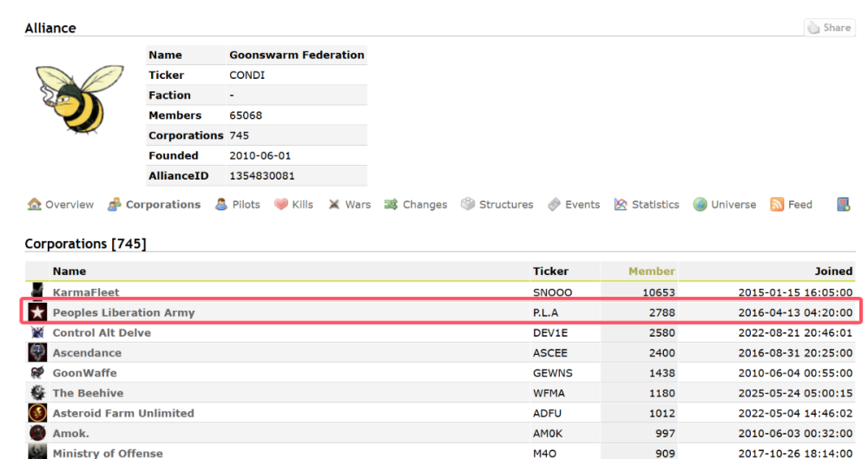Sort corporations by Member column
Screen dimensions: 868x459
651,272
